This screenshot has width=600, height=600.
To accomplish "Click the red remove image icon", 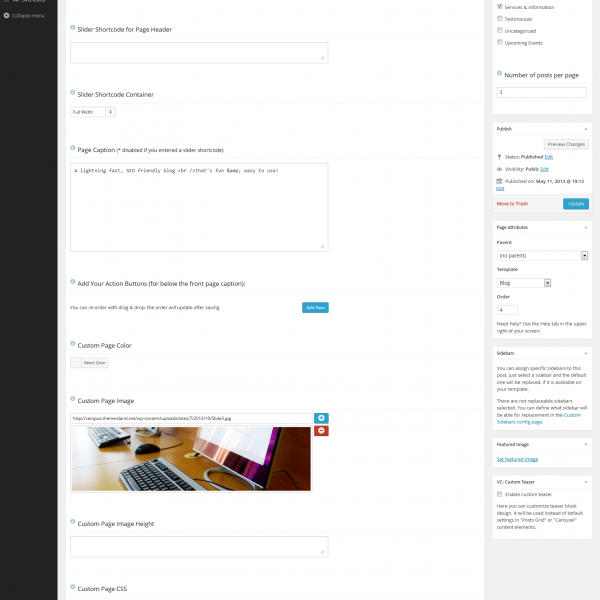I will pyautogui.click(x=320, y=430).
